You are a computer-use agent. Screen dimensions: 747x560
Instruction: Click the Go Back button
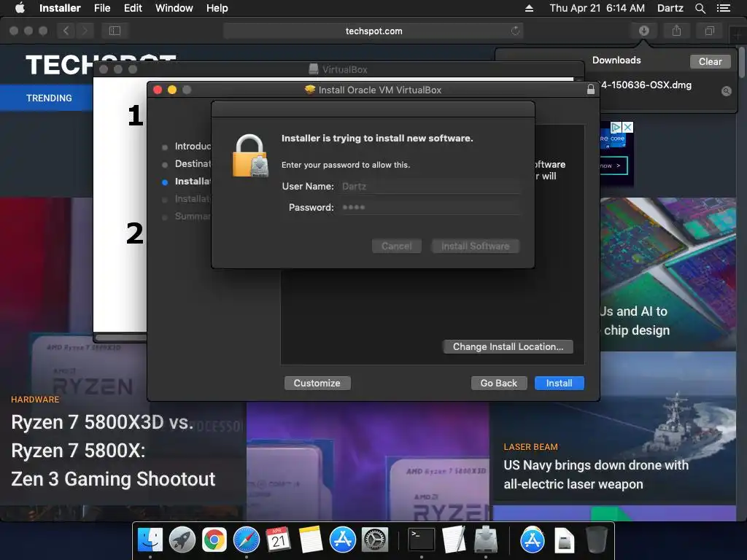coord(499,384)
